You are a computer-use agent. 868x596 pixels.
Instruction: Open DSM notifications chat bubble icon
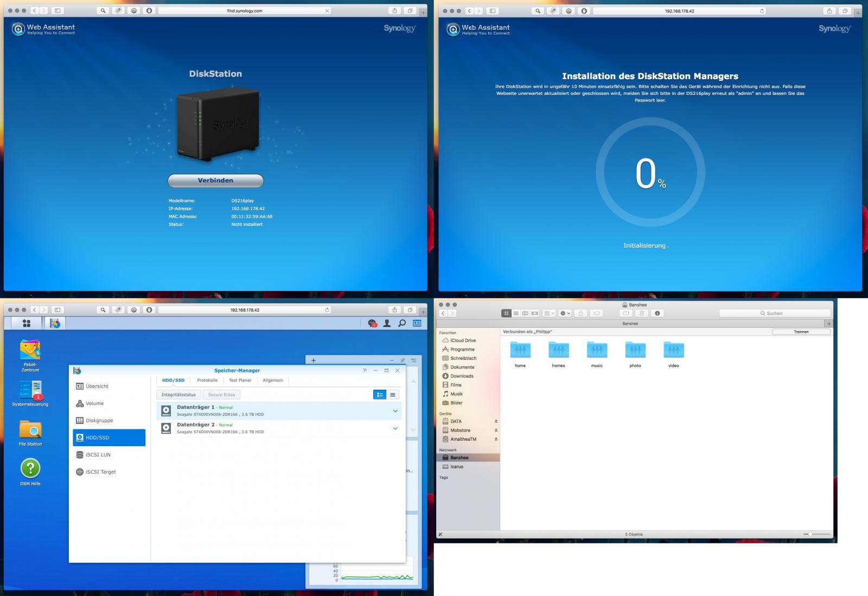click(x=372, y=323)
